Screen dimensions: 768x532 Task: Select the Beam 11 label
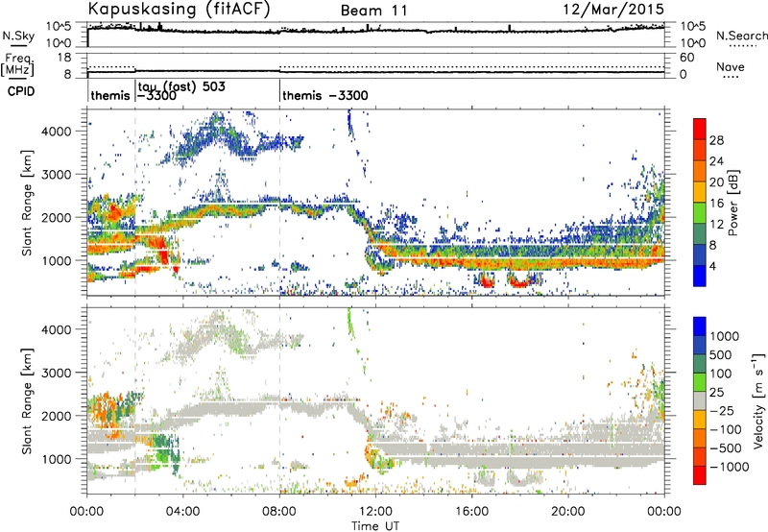tap(374, 11)
